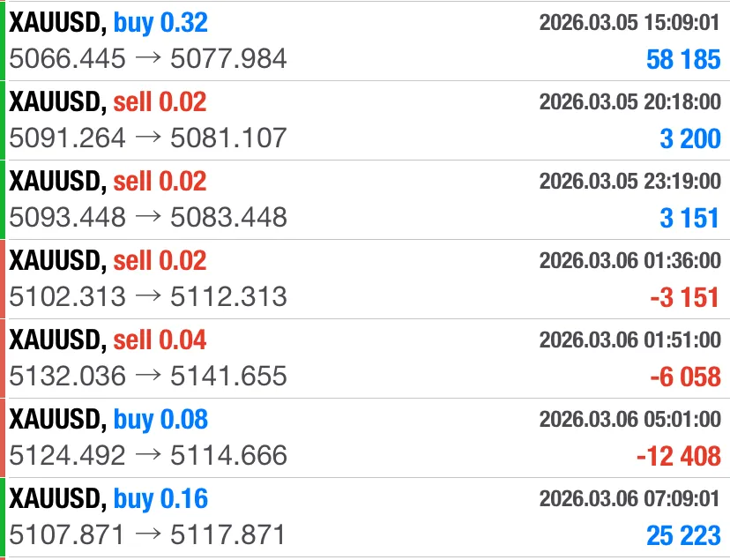
Task: Click profit value 58 185
Action: 683,59
